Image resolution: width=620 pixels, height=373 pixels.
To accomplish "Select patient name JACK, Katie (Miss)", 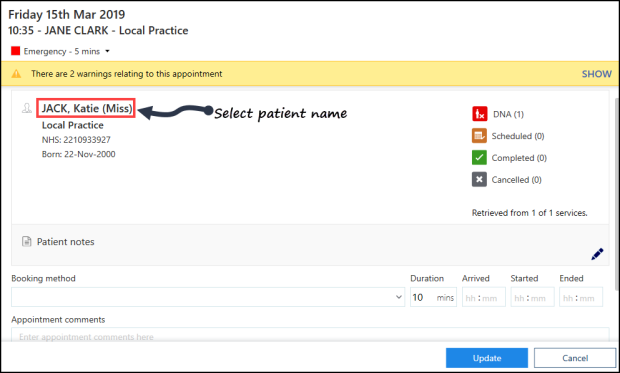I will pyautogui.click(x=86, y=108).
